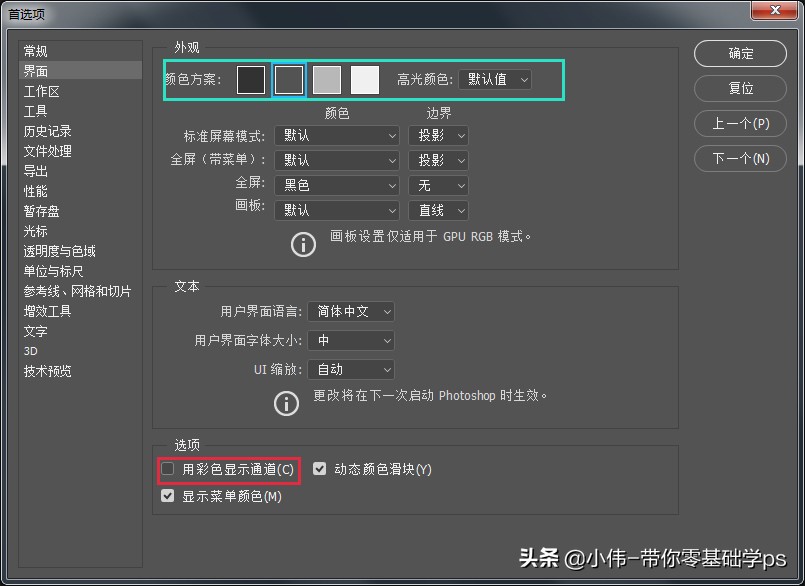Select the light gray color scheme swatch
This screenshot has width=805, height=586.
click(327, 79)
